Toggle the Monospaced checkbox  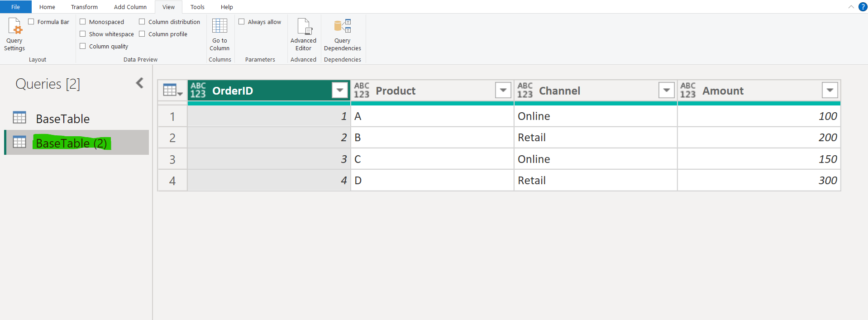[x=83, y=22]
